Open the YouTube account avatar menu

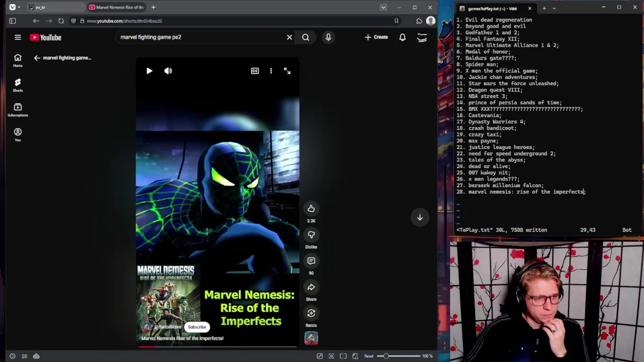coord(422,37)
